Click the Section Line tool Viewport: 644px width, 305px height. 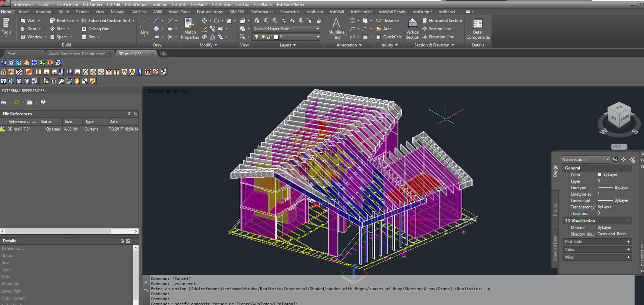436,29
